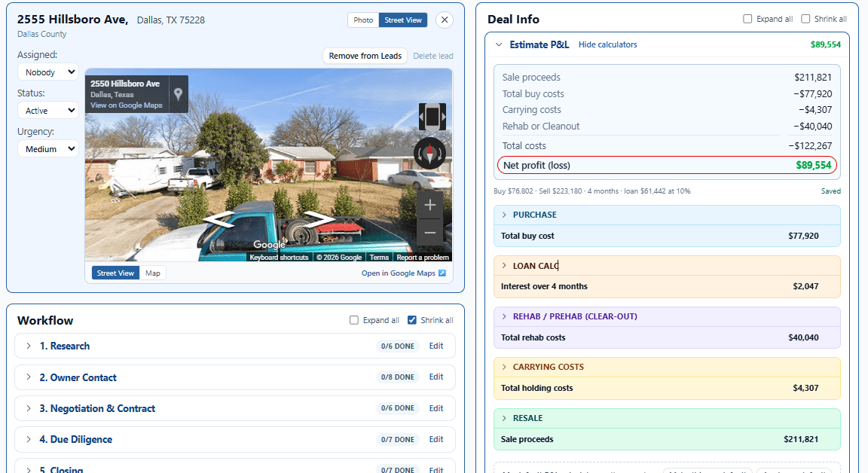Check the Deal Info Shrink all checkbox
This screenshot has height=473, width=868.
(805, 19)
